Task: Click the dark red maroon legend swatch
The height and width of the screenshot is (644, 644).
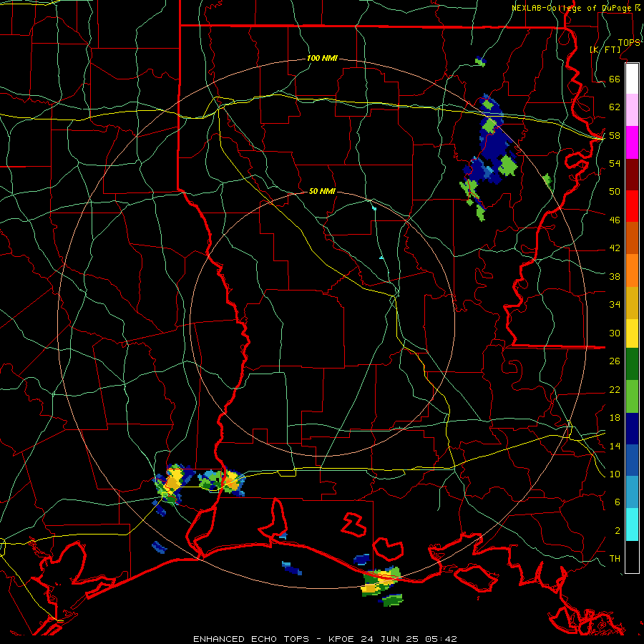Action: click(x=632, y=175)
